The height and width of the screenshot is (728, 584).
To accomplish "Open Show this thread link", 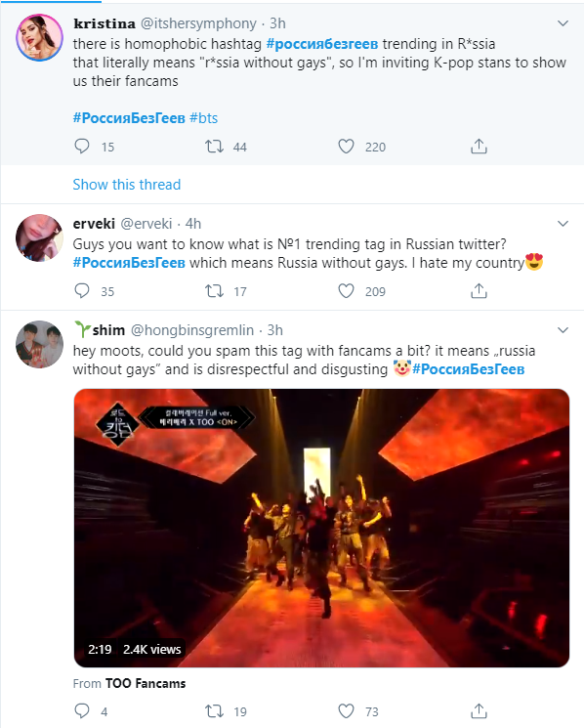I will coord(127,185).
